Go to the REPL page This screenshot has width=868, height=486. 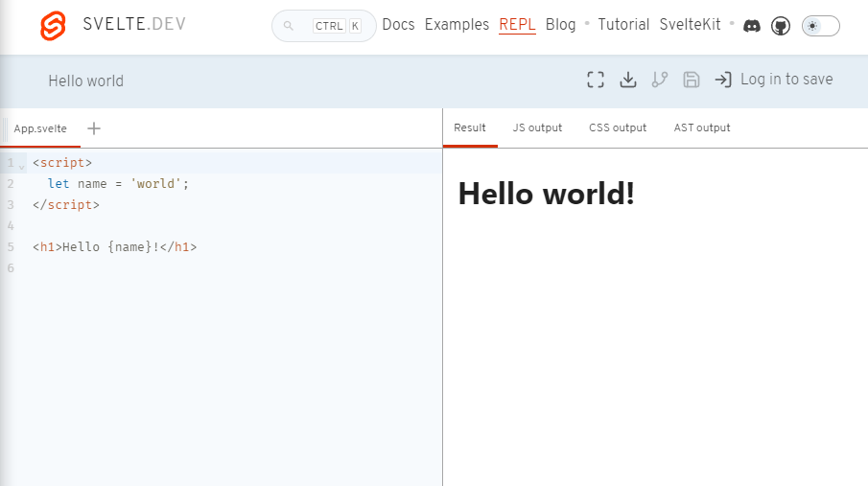click(x=517, y=24)
